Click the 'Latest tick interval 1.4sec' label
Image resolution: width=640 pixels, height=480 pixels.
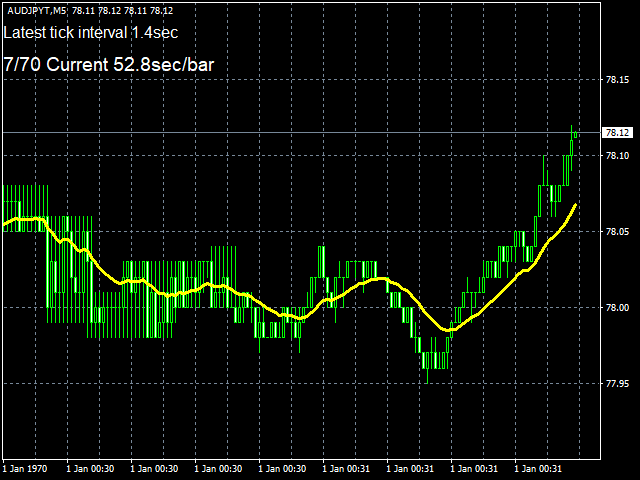pyautogui.click(x=91, y=33)
